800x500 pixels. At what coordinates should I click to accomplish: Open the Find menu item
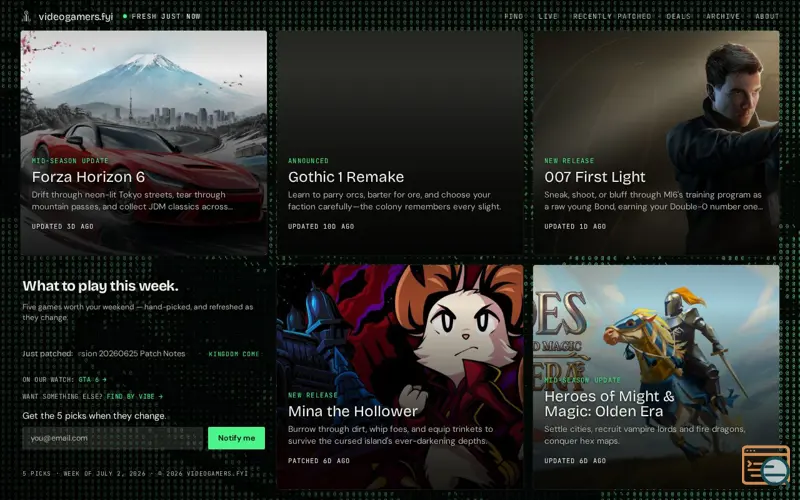coord(514,16)
